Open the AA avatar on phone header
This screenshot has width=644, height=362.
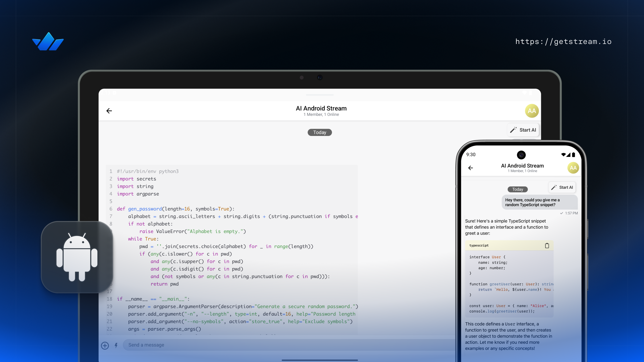click(573, 168)
